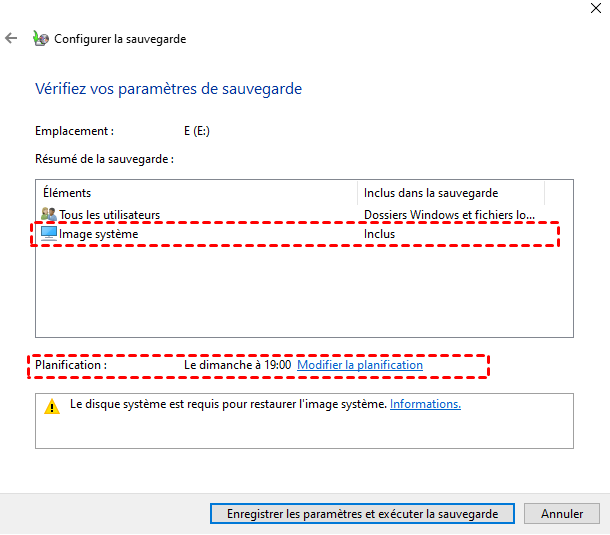Close the Configurer la sauvegarde window
The image size is (610, 535).
[x=597, y=6]
